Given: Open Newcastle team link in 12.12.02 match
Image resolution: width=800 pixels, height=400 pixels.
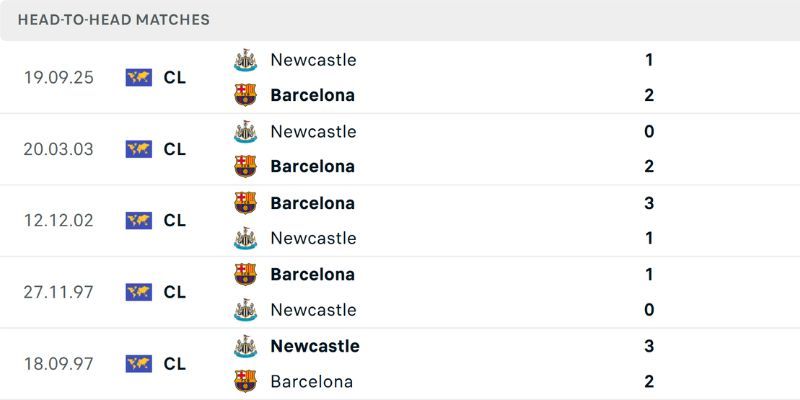Looking at the screenshot, I should pyautogui.click(x=313, y=238).
